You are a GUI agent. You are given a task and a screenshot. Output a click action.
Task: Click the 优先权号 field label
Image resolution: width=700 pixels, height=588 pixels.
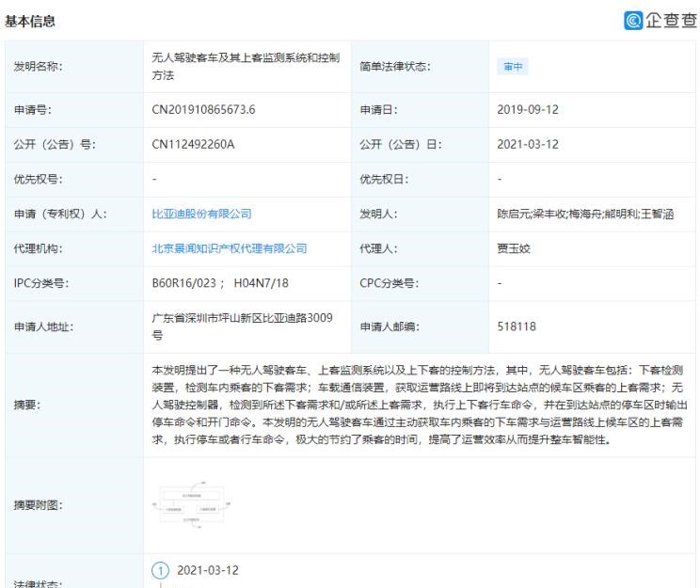pos(38,180)
